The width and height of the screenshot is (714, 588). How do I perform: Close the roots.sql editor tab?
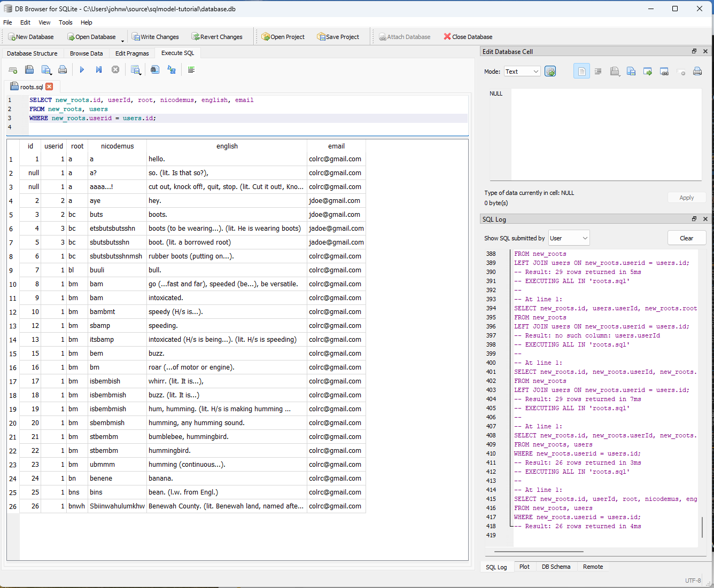coord(49,87)
